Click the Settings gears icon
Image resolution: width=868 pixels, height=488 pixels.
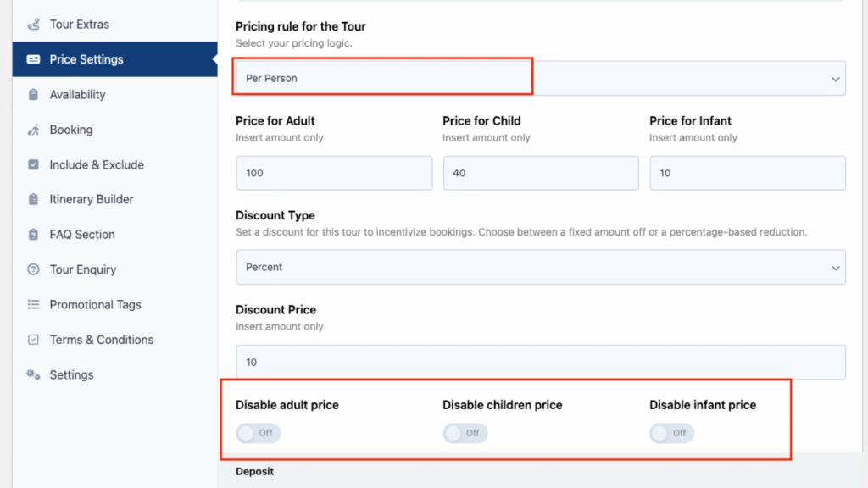pos(33,374)
